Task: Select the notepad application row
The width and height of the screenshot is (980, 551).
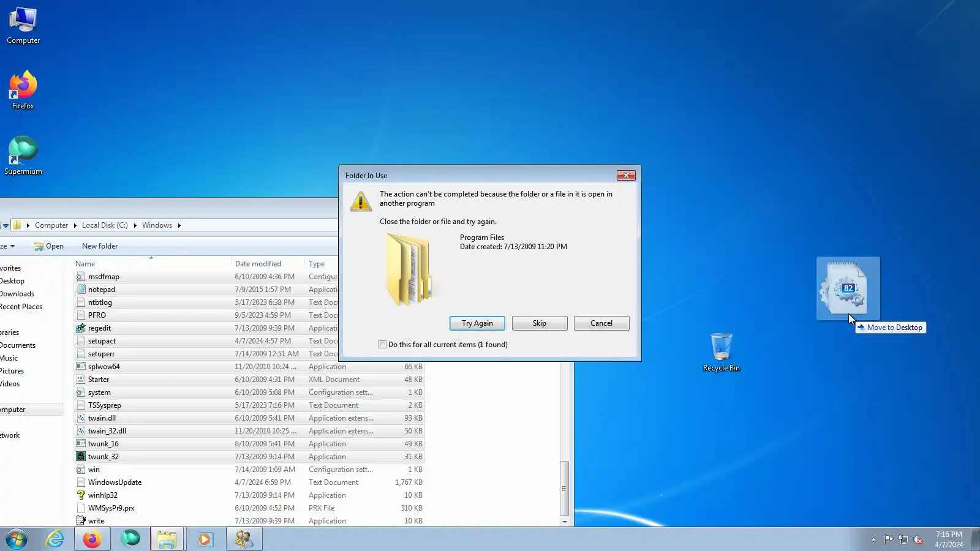Action: pyautogui.click(x=206, y=290)
